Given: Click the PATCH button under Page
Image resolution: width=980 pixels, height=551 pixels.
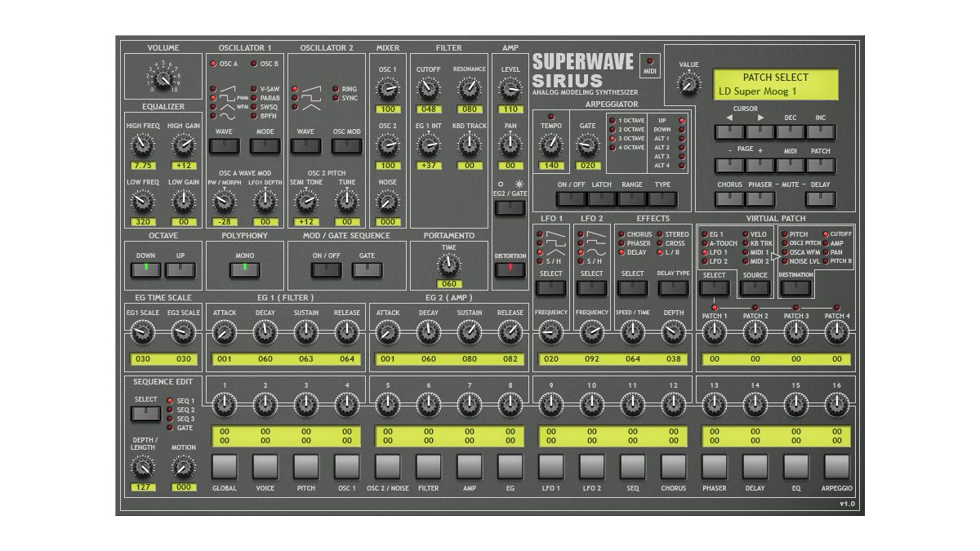Looking at the screenshot, I should [820, 166].
